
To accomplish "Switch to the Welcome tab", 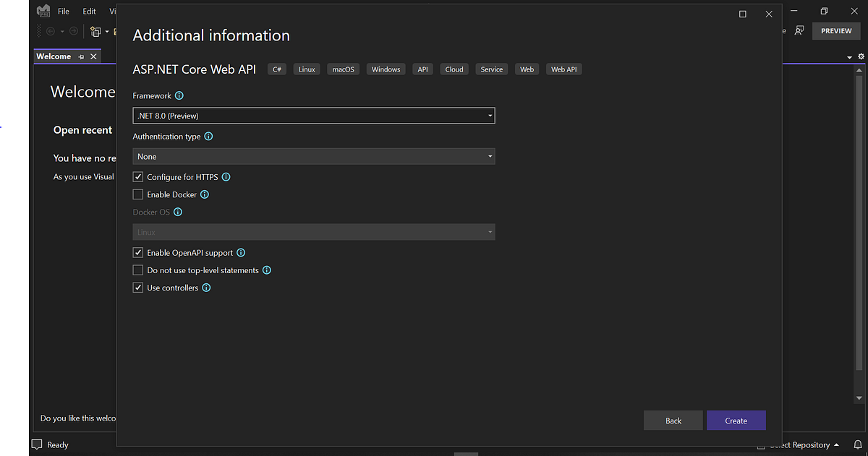I will (x=53, y=56).
